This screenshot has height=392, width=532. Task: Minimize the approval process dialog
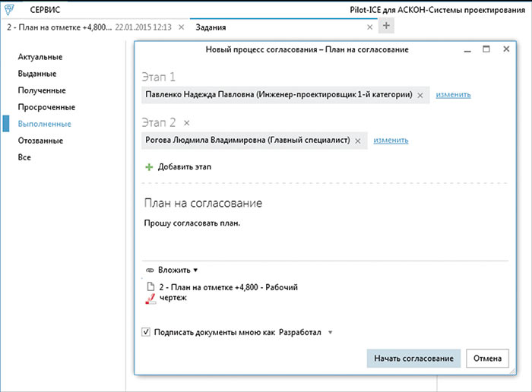pos(467,50)
